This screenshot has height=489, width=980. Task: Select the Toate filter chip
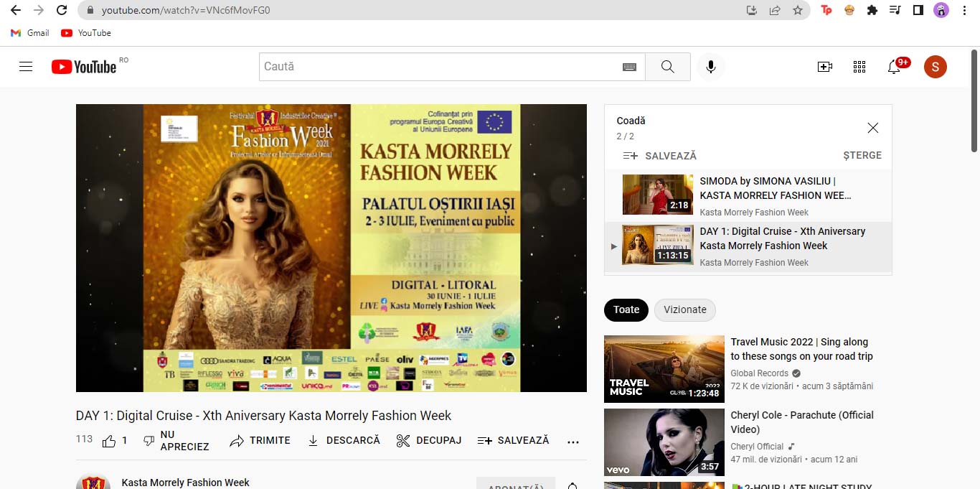[x=626, y=310]
